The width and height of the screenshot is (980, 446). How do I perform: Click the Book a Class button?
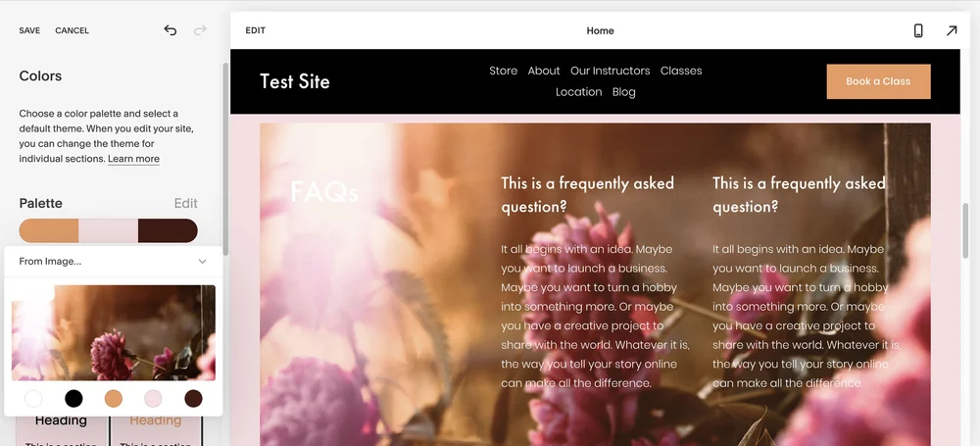pyautogui.click(x=878, y=81)
